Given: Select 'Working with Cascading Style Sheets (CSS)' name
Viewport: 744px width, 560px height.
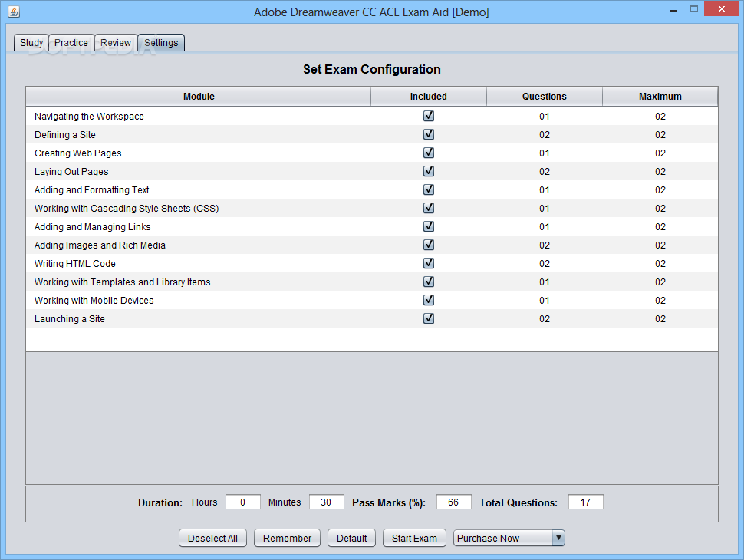Looking at the screenshot, I should coord(127,209).
